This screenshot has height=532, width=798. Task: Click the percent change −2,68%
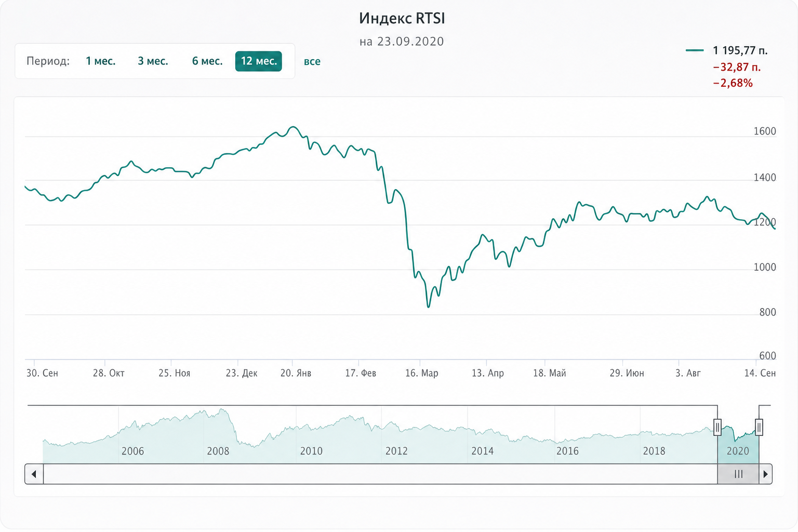click(x=733, y=83)
